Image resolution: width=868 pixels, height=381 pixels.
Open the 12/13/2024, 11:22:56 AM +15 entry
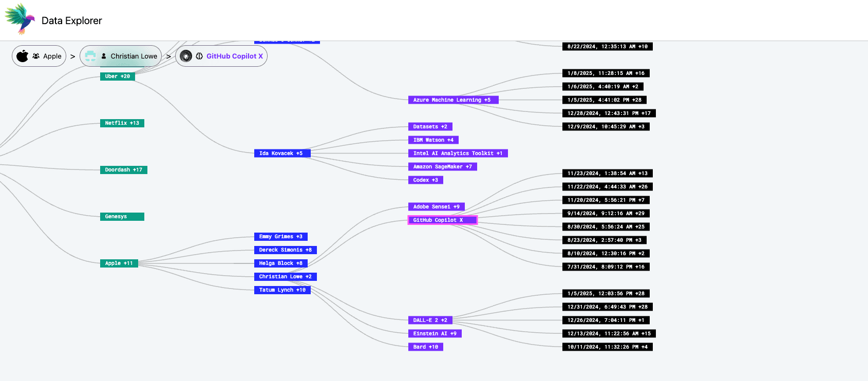pos(609,334)
